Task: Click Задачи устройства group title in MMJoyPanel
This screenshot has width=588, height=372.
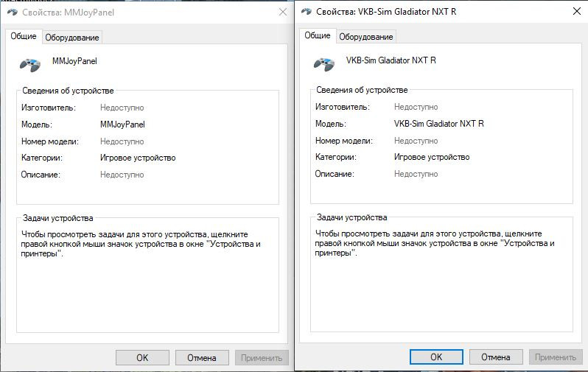Action: click(57, 218)
